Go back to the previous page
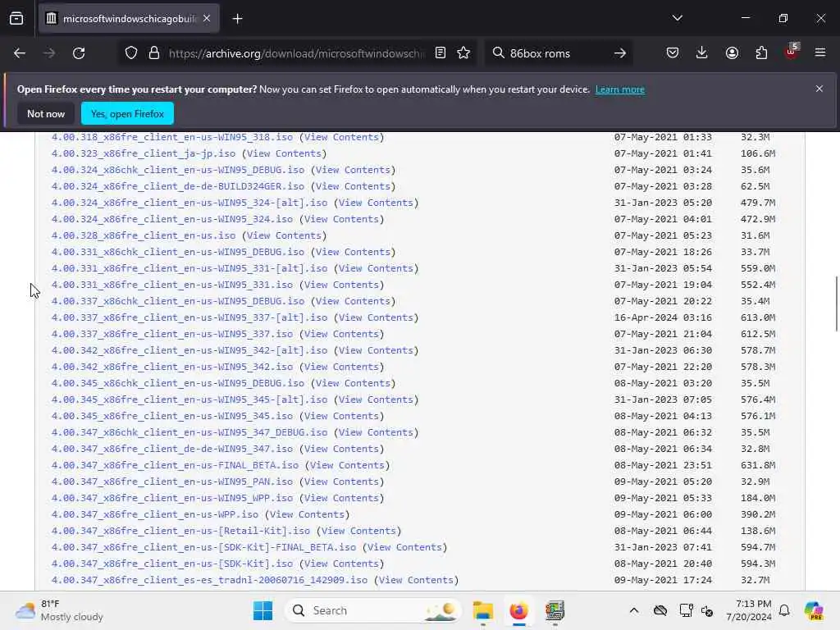The image size is (840, 630). (20, 53)
